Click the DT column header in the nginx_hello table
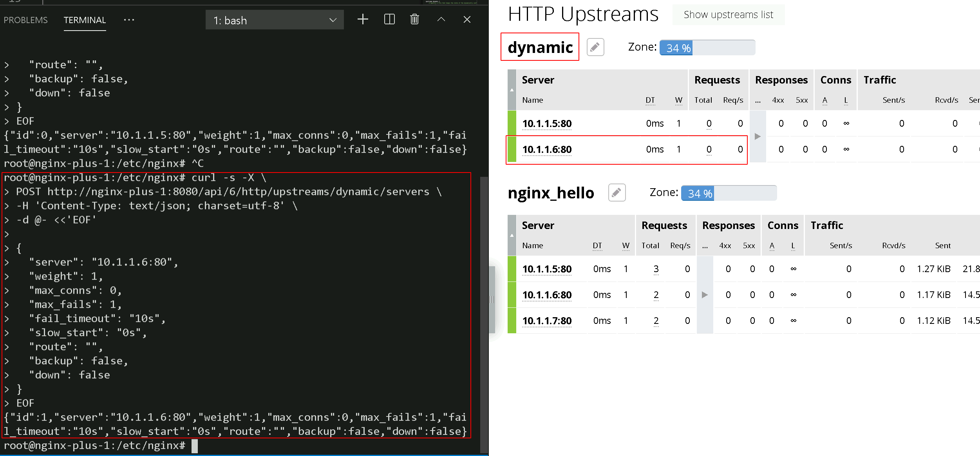This screenshot has width=980, height=456. pos(597,246)
